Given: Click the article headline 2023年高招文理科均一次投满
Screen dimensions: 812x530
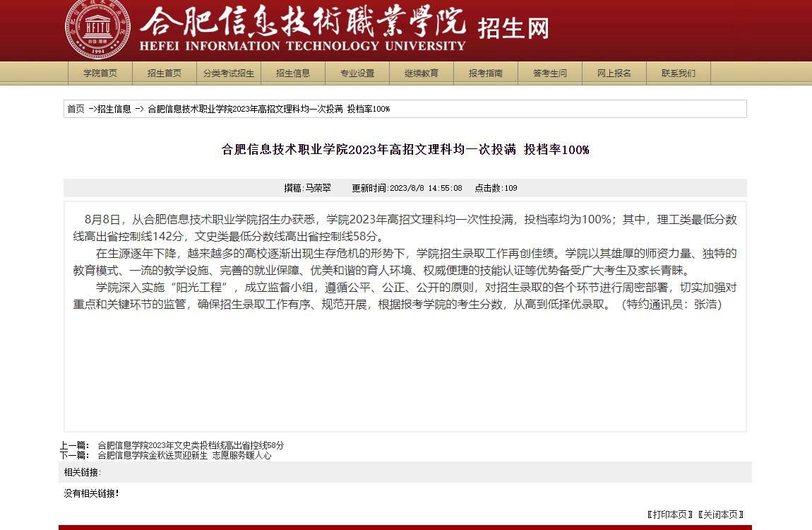Looking at the screenshot, I should [405, 150].
